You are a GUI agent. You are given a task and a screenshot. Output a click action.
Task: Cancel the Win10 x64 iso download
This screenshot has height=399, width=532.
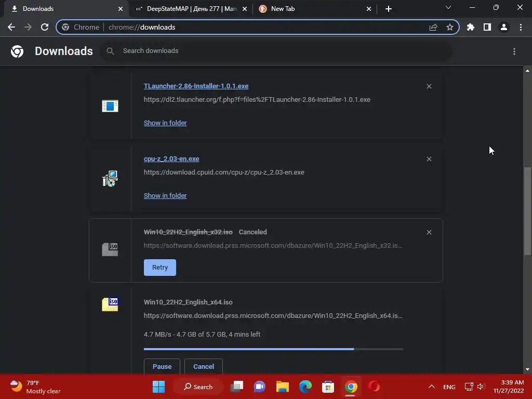click(x=204, y=366)
